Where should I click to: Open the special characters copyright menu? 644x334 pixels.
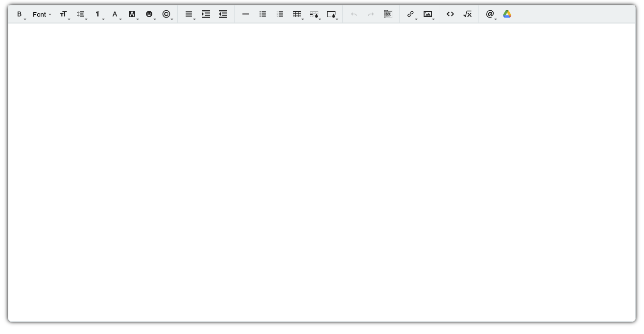(167, 14)
